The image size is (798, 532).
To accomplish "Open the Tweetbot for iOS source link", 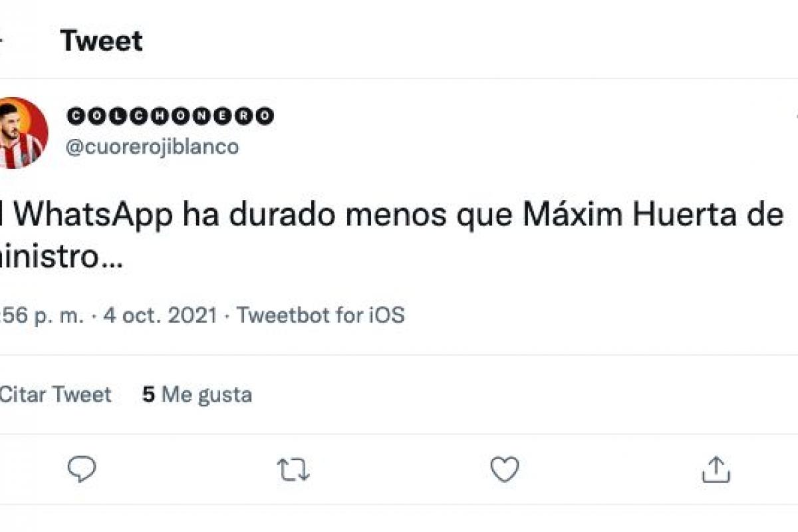I will (321, 315).
